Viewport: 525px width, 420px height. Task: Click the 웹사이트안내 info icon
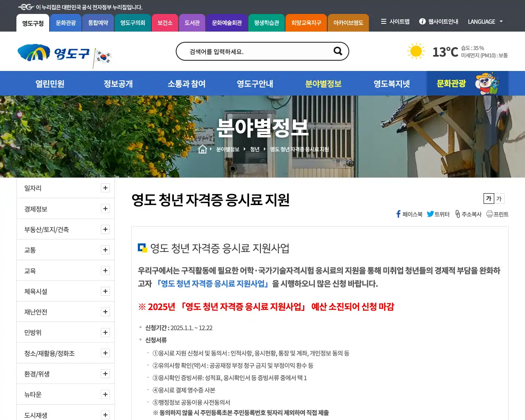pos(422,22)
